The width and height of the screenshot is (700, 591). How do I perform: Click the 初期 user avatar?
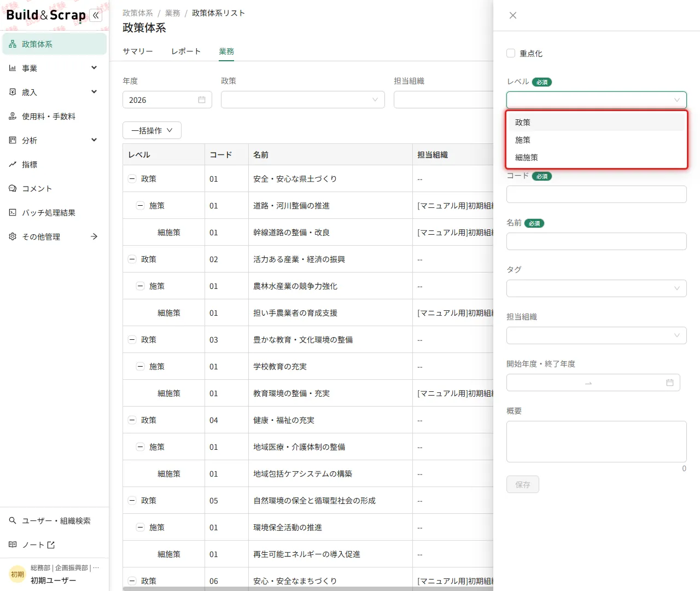(17, 575)
